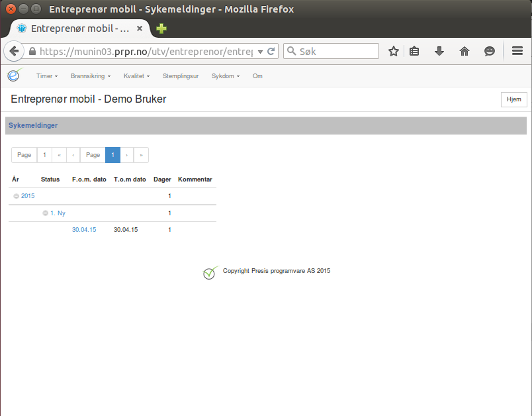Click the T.o.m dato column header

130,180
